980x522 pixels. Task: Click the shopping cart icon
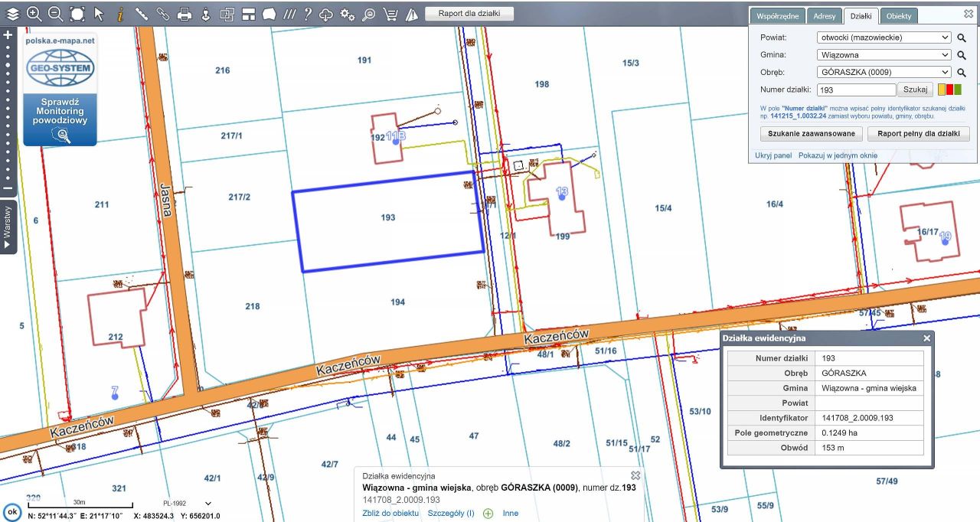390,14
